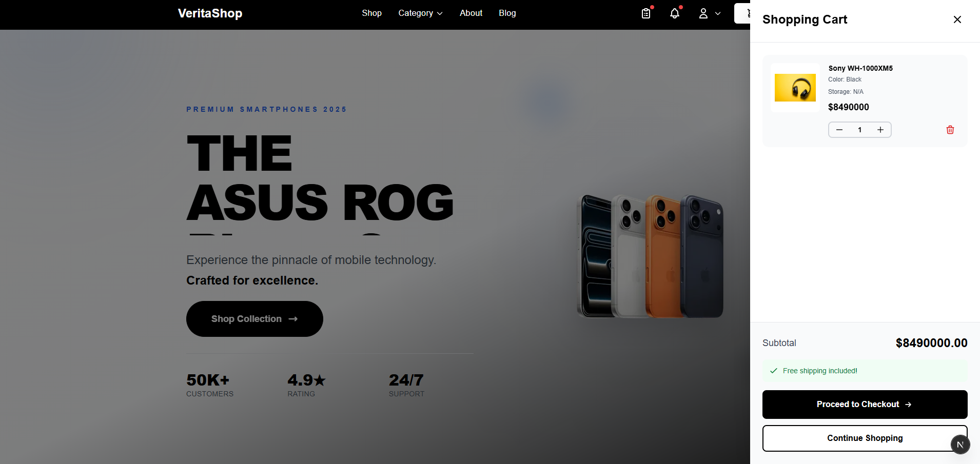Click the quantity value 1

tap(860, 130)
